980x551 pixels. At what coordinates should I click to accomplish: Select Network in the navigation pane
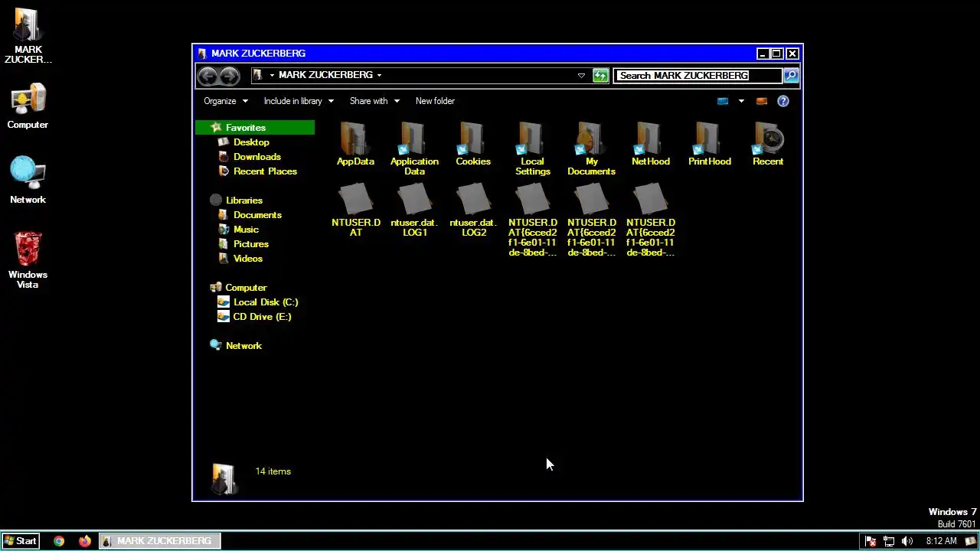pyautogui.click(x=243, y=346)
